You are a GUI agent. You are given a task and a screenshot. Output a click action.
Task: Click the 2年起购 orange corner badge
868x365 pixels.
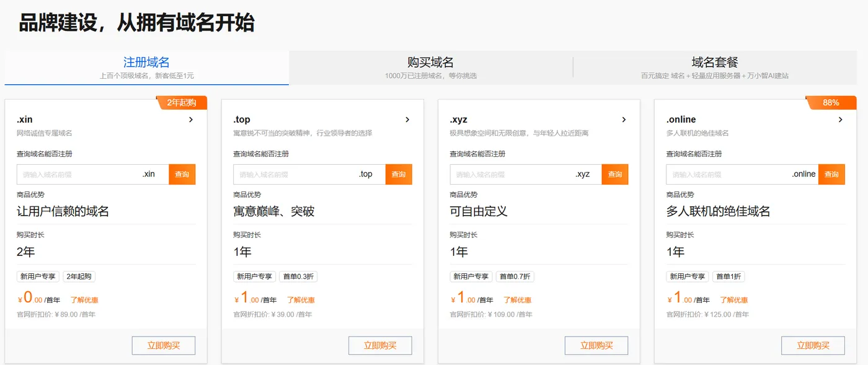(x=182, y=103)
